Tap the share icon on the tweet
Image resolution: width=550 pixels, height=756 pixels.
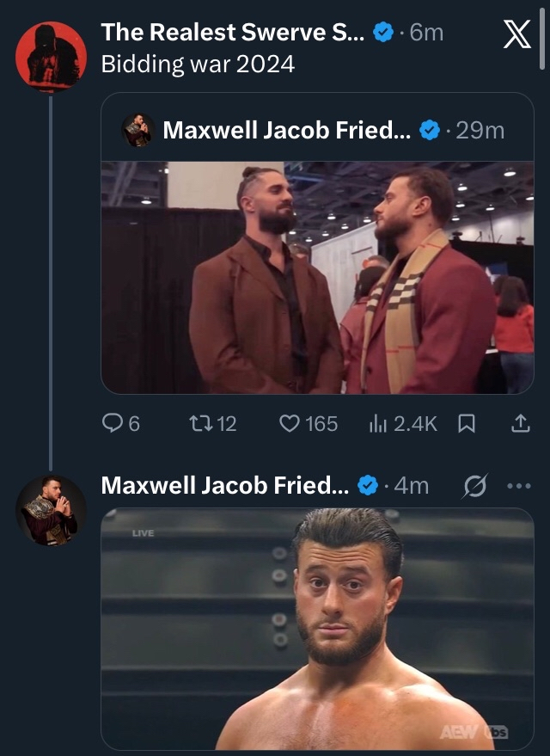pos(520,423)
